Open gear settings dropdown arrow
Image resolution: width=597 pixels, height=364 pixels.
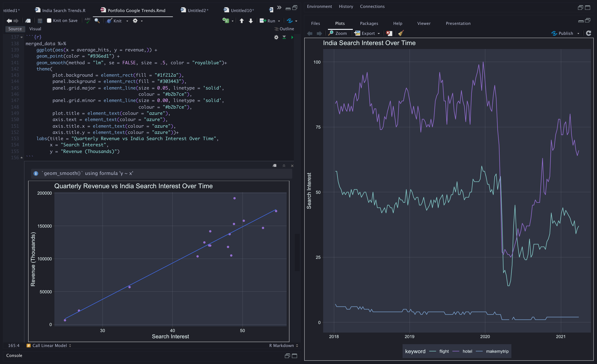[x=142, y=21]
